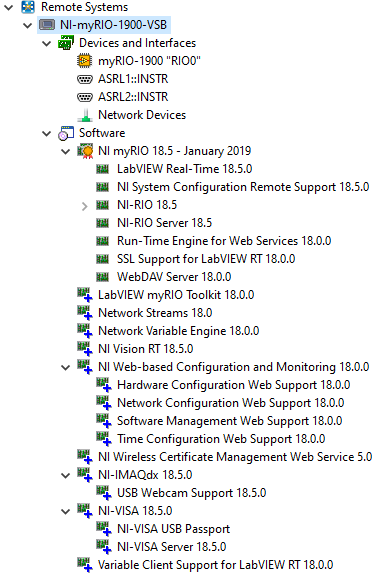
Task: Collapse the NI-VISA 18.5.0 node
Action: tap(65, 511)
